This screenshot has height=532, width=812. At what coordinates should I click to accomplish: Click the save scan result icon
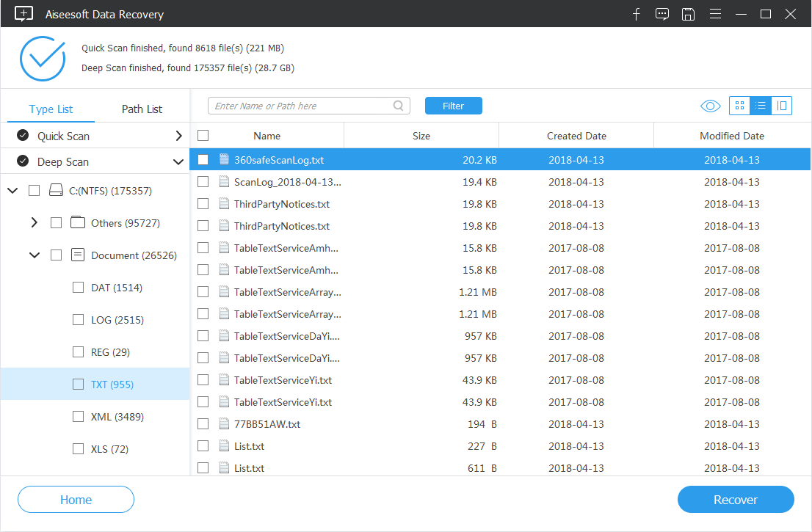pos(688,14)
